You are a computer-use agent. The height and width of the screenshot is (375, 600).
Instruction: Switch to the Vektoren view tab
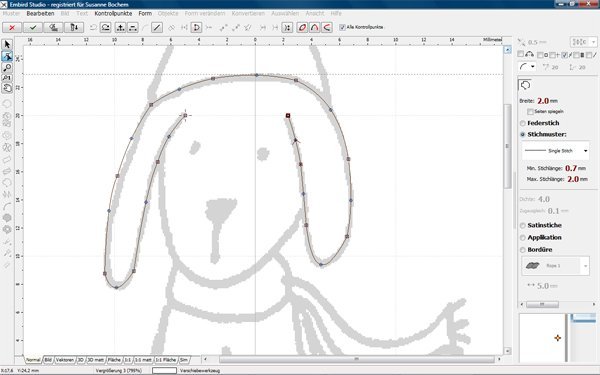(x=65, y=360)
